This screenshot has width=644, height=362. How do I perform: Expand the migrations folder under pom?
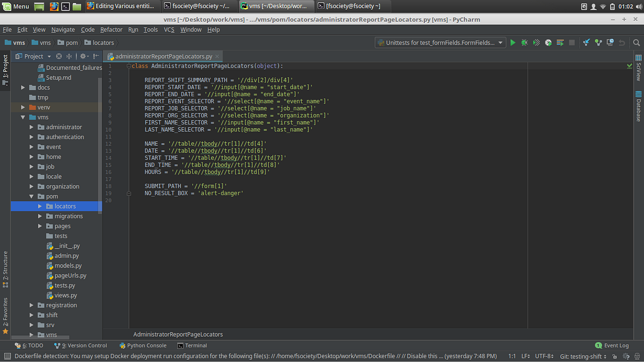[40, 216]
